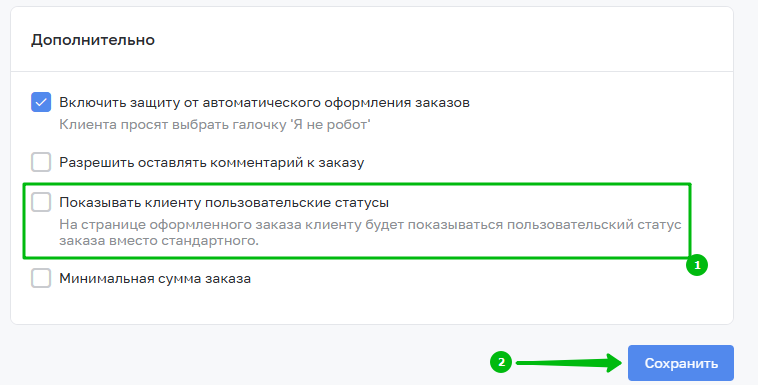
Task: Tick the Минимальная сумма заказа checkbox square
Action: pos(41,278)
